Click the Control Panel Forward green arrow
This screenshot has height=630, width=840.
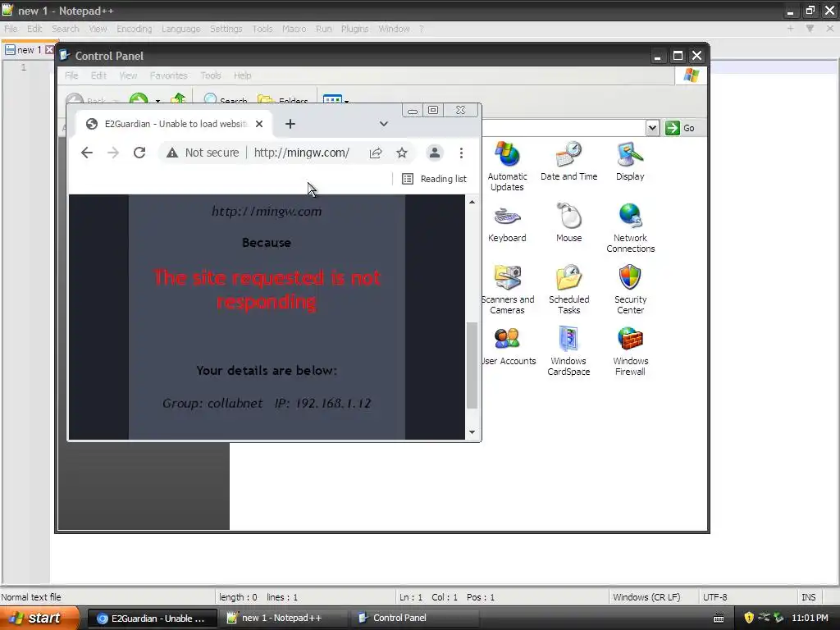(x=139, y=98)
